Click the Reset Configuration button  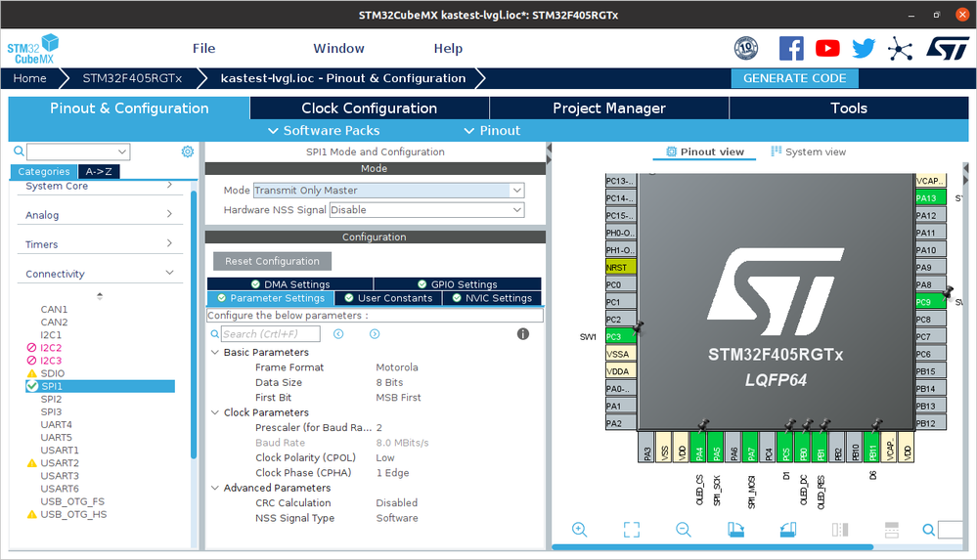(x=272, y=261)
